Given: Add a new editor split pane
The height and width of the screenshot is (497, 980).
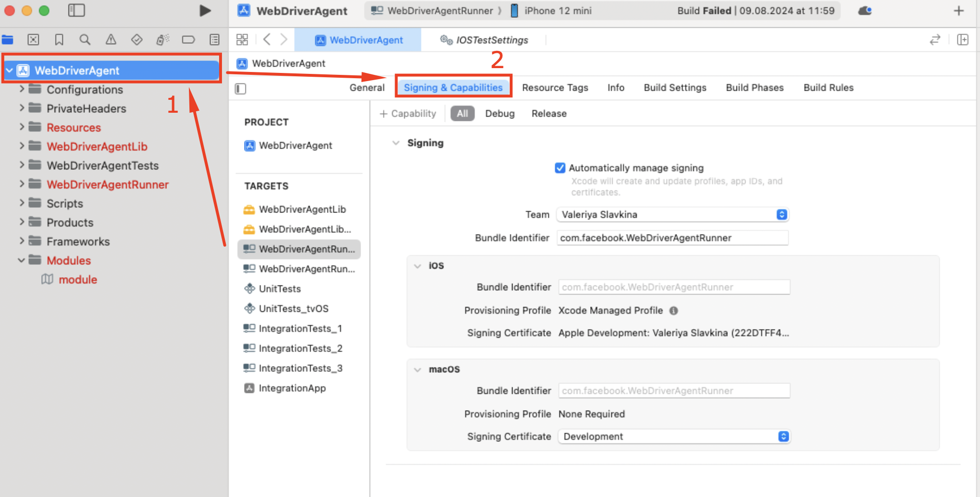Looking at the screenshot, I should point(962,40).
